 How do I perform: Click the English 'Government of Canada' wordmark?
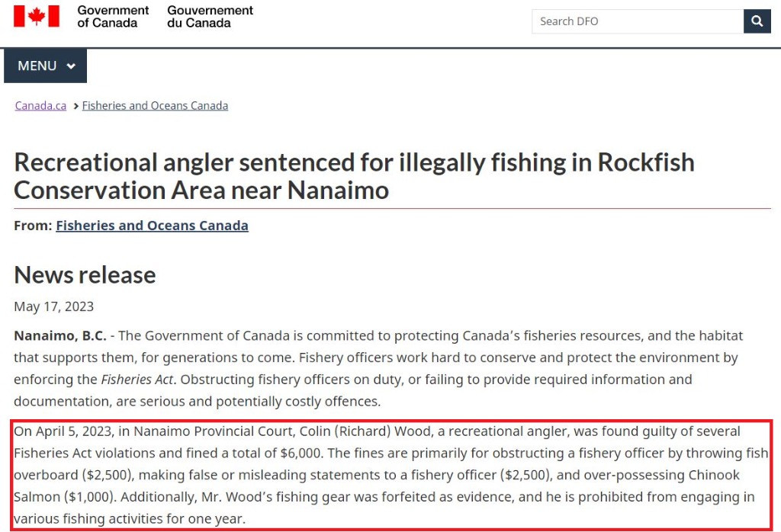coord(113,17)
